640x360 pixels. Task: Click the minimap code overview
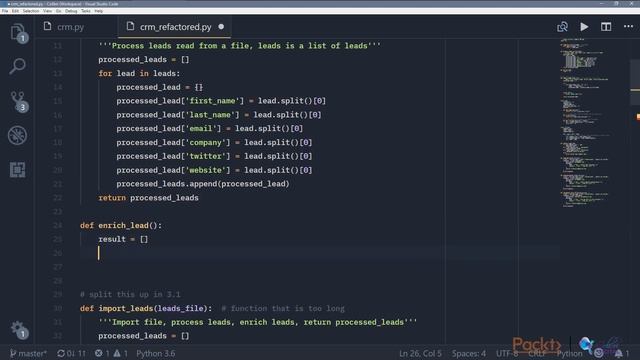[586, 122]
